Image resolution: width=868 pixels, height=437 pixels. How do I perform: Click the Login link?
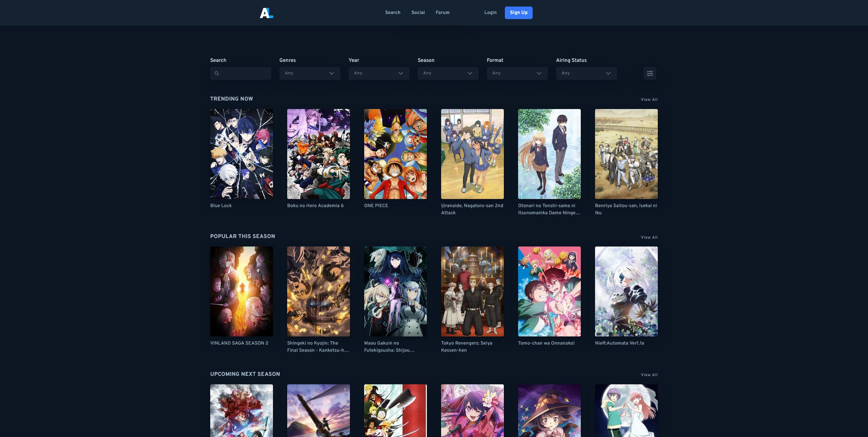click(490, 13)
